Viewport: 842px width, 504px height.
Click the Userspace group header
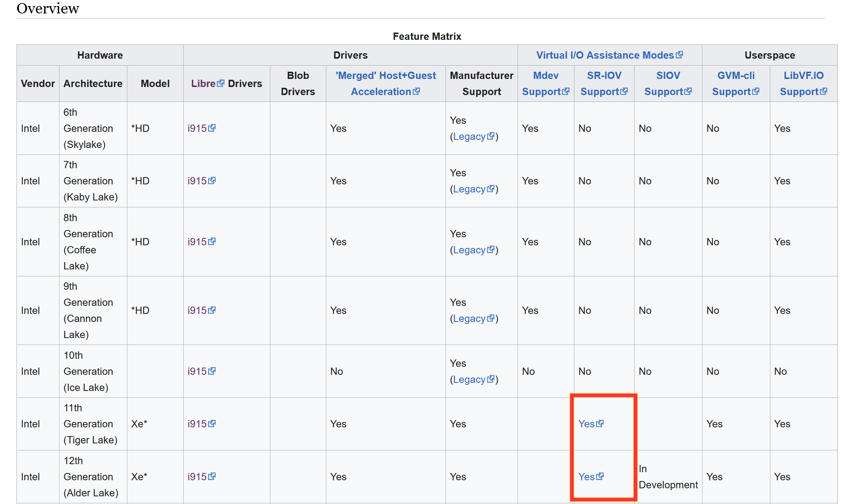point(770,55)
